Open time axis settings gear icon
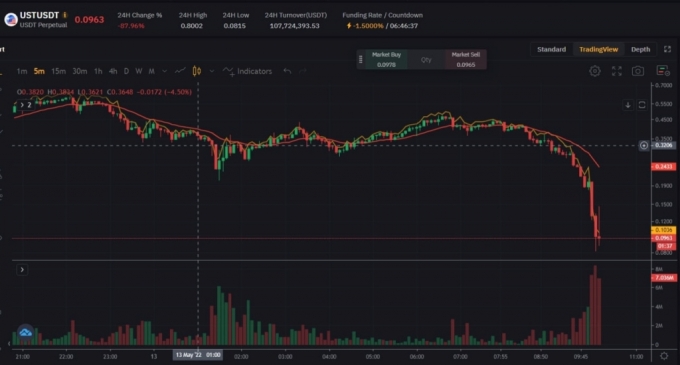This screenshot has width=680, height=365. [x=664, y=356]
